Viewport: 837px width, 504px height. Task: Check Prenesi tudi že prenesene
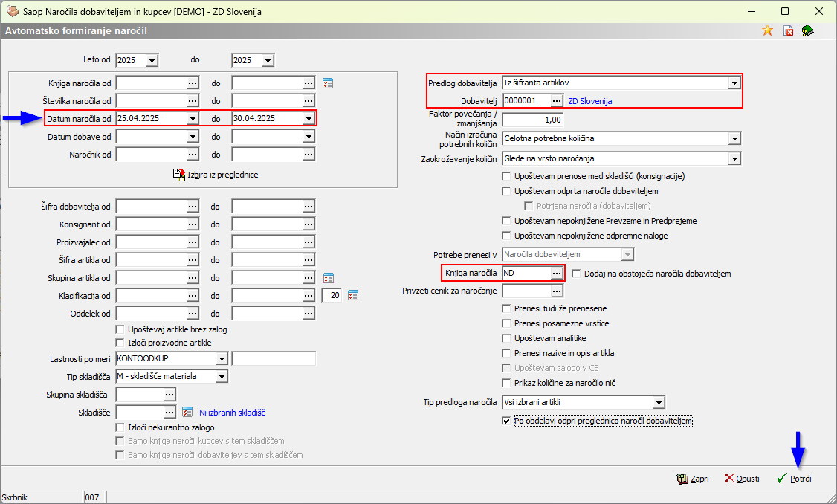[506, 308]
